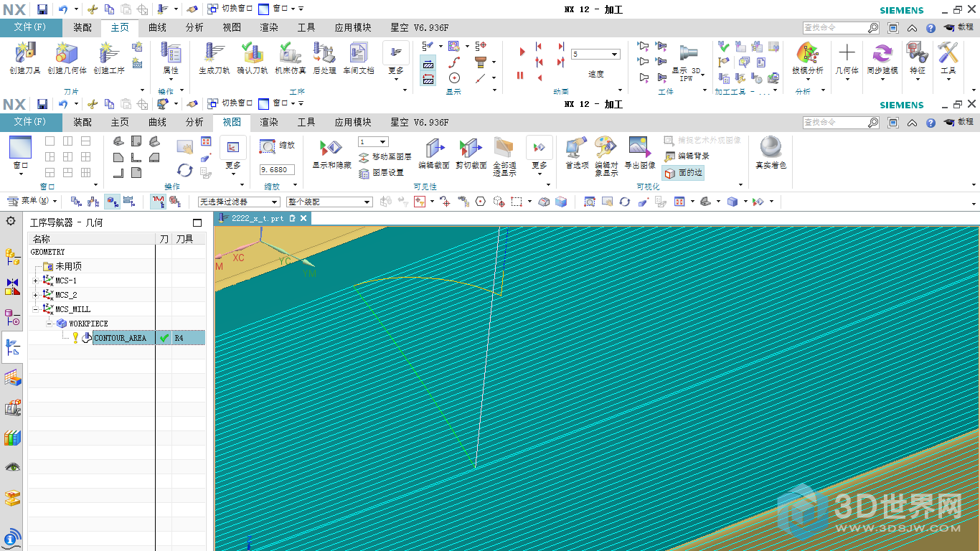Click the 真实着色 true shading sphere

point(771,148)
